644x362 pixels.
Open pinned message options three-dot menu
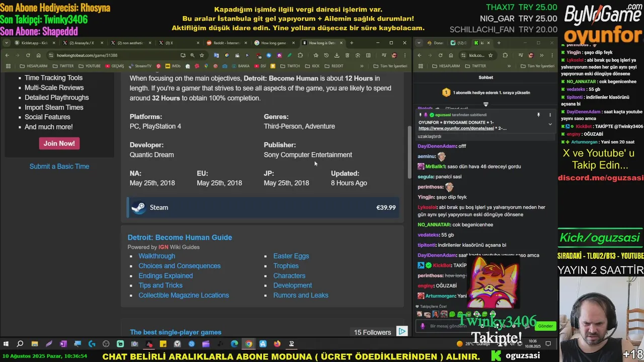pyautogui.click(x=550, y=115)
